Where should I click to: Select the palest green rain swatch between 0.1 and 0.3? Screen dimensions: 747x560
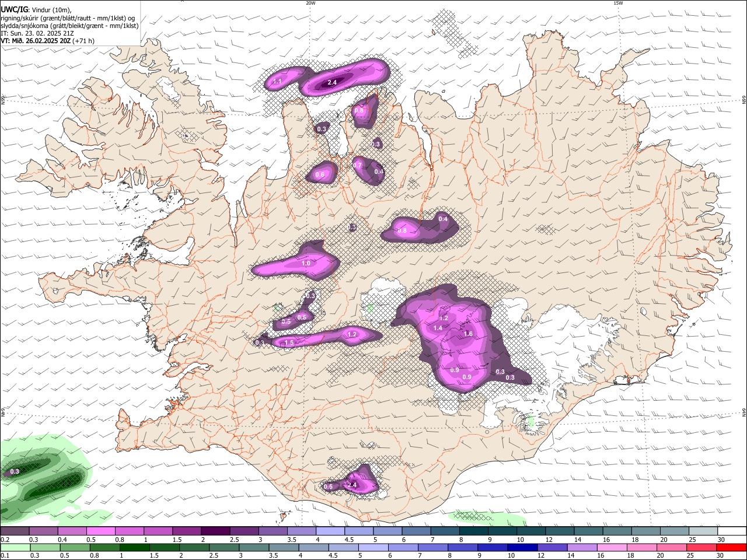click(x=15, y=548)
